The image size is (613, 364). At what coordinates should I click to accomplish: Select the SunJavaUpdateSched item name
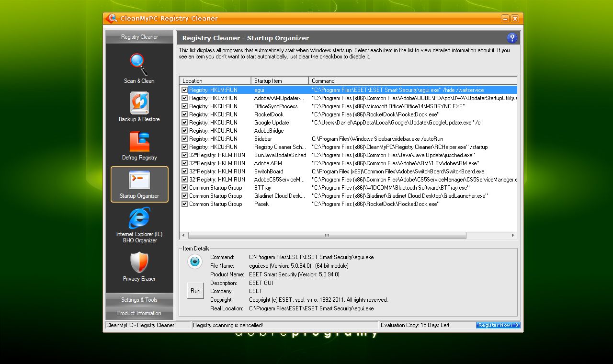coord(280,155)
